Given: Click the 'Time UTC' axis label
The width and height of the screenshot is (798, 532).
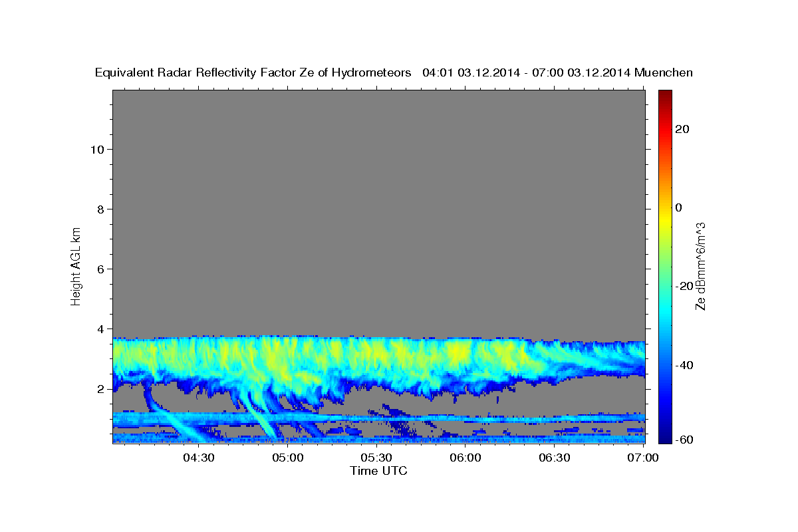Looking at the screenshot, I should tap(378, 471).
